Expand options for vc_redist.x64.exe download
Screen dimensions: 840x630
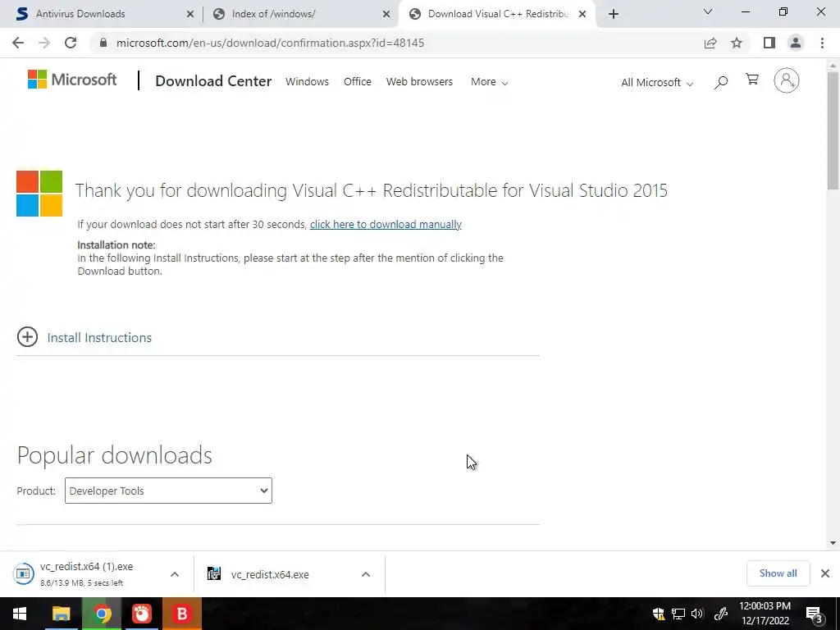[366, 574]
